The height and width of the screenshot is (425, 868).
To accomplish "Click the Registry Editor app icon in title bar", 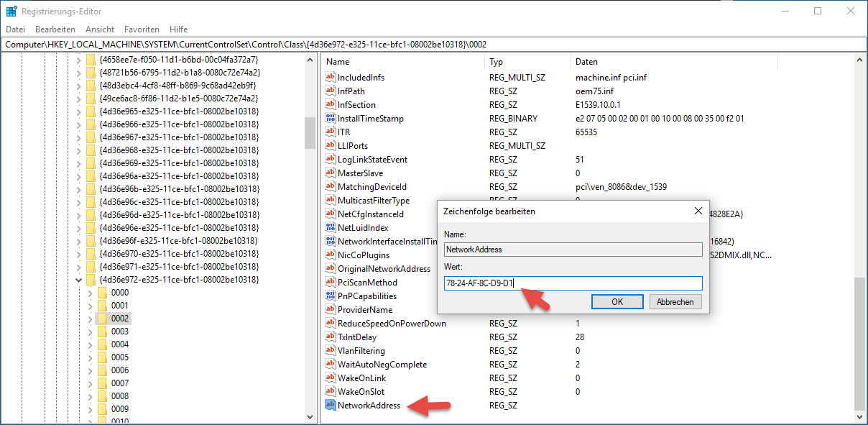I will tap(11, 12).
